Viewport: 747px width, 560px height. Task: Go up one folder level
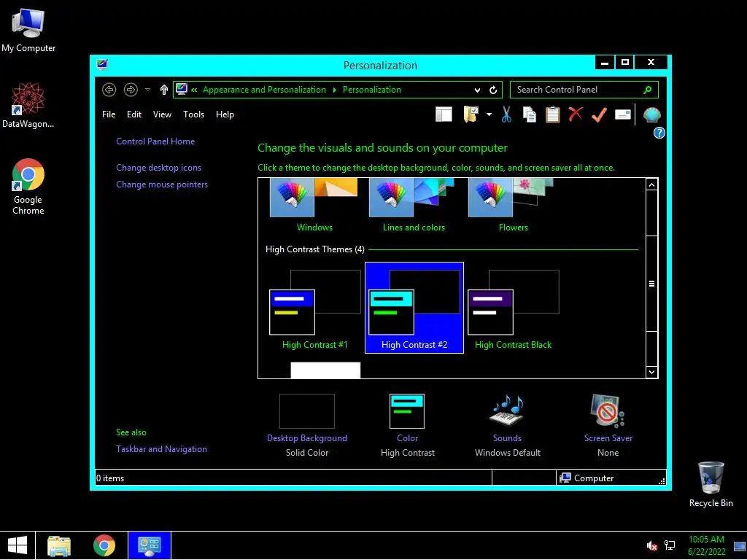point(164,90)
